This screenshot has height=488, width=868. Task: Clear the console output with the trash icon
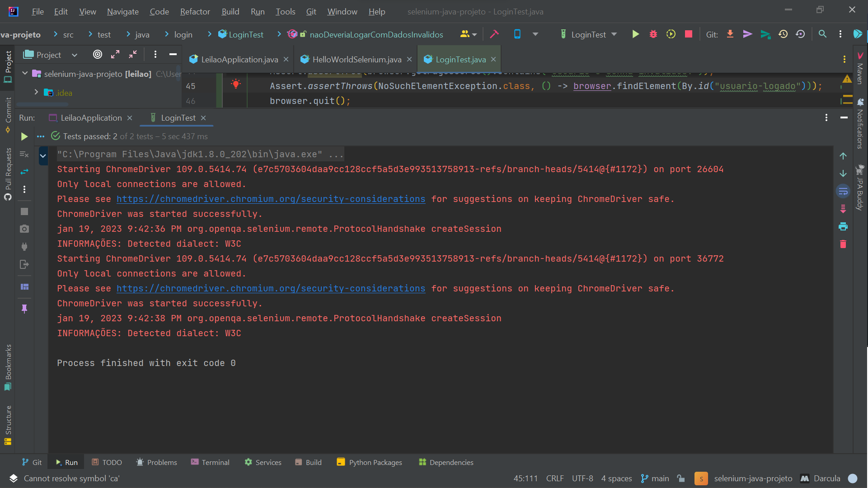pos(843,244)
